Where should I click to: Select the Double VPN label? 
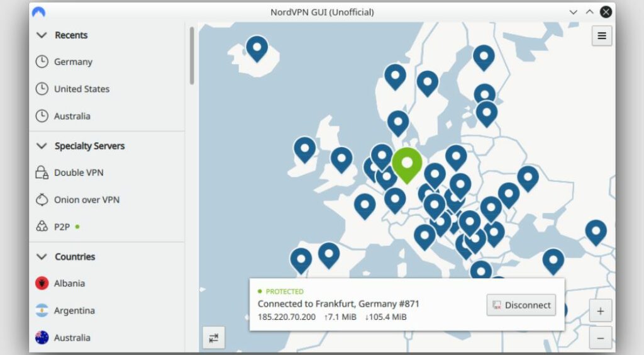pos(79,172)
